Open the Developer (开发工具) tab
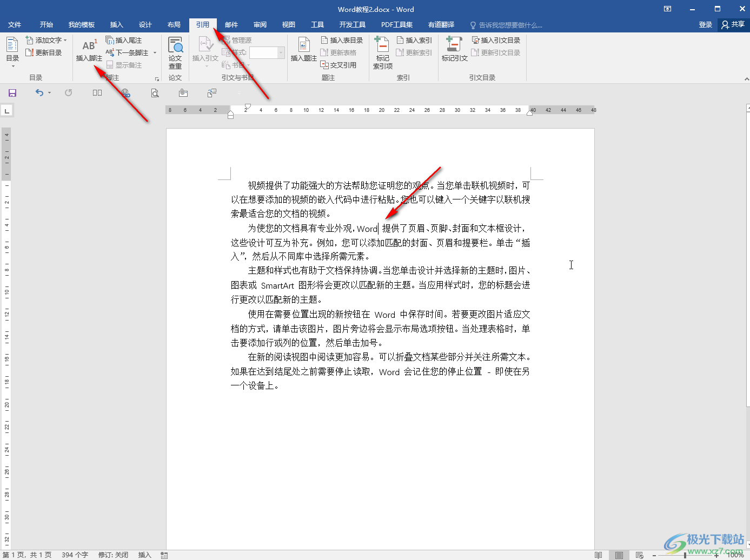Image resolution: width=750 pixels, height=560 pixels. coord(353,25)
